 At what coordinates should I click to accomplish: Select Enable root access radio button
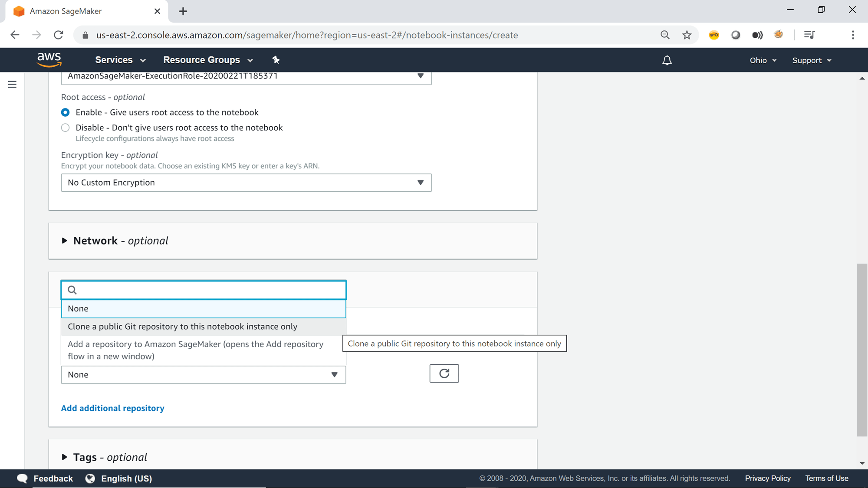(65, 112)
